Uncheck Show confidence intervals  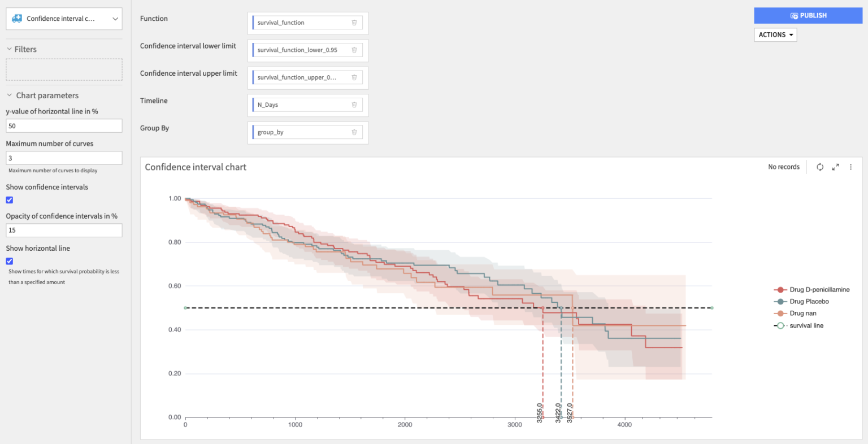(9, 200)
